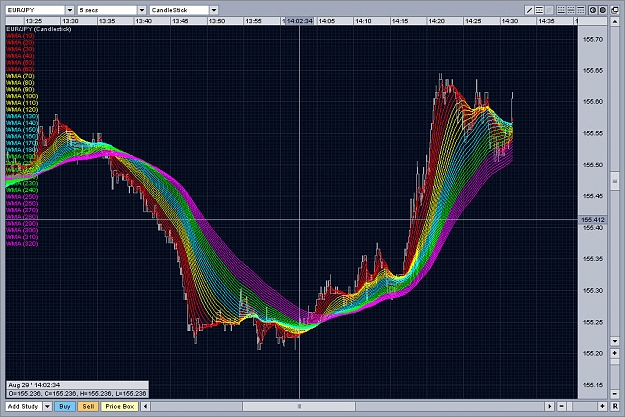Toggle the half-filled circle button in the top toolbar
625x417 pixels.
(x=593, y=10)
